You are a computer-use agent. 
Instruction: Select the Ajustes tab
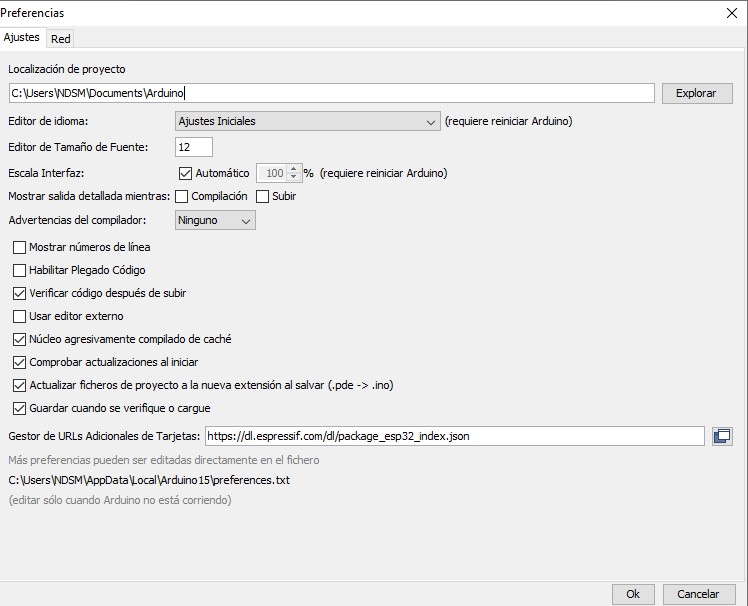tap(21, 37)
